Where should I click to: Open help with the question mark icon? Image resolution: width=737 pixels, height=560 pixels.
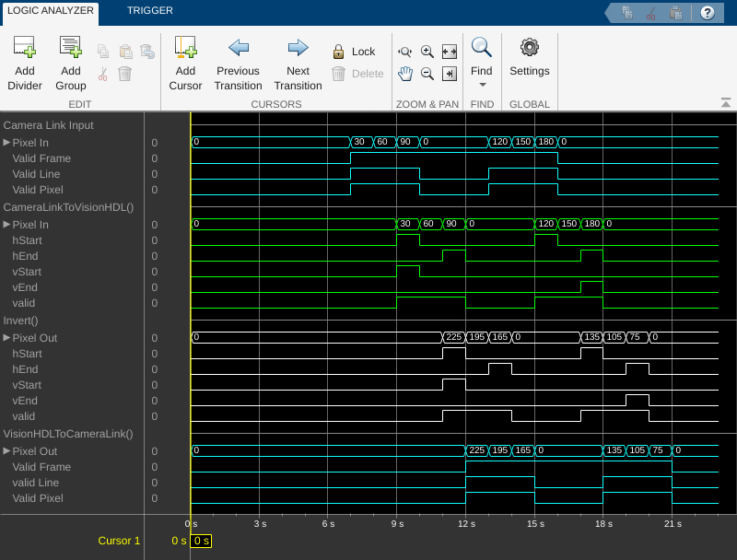click(x=708, y=13)
